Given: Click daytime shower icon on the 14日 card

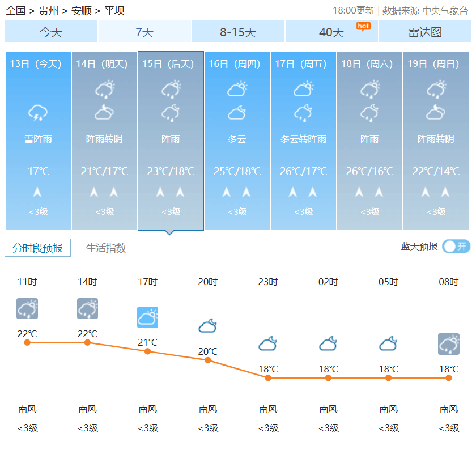Looking at the screenshot, I should (104, 89).
